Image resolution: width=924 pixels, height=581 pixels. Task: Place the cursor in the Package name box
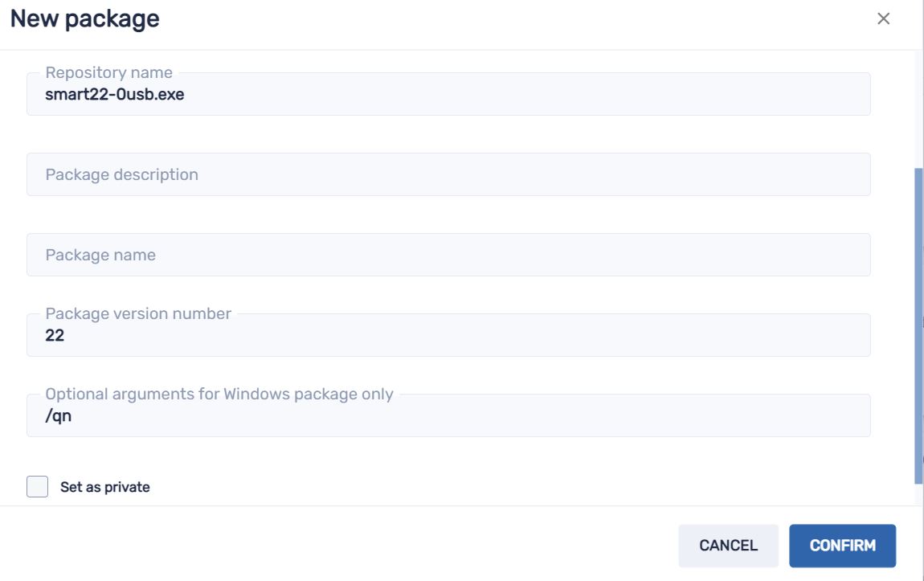click(x=321, y=254)
